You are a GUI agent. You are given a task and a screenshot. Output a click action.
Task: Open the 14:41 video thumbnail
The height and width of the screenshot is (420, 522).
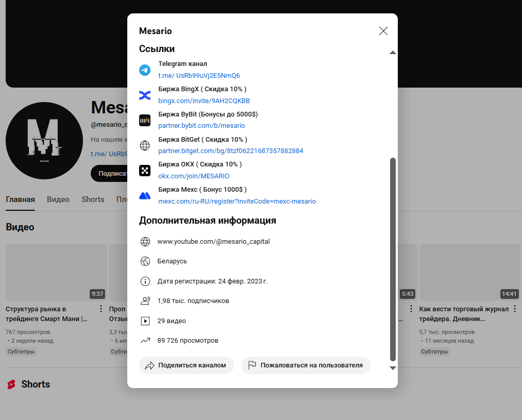[469, 272]
